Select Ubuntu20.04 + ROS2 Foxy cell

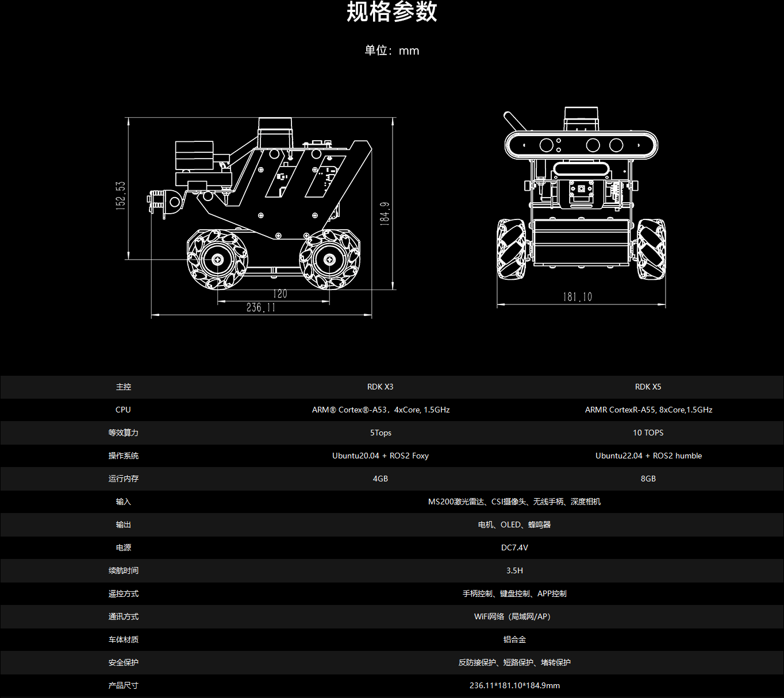(x=381, y=456)
